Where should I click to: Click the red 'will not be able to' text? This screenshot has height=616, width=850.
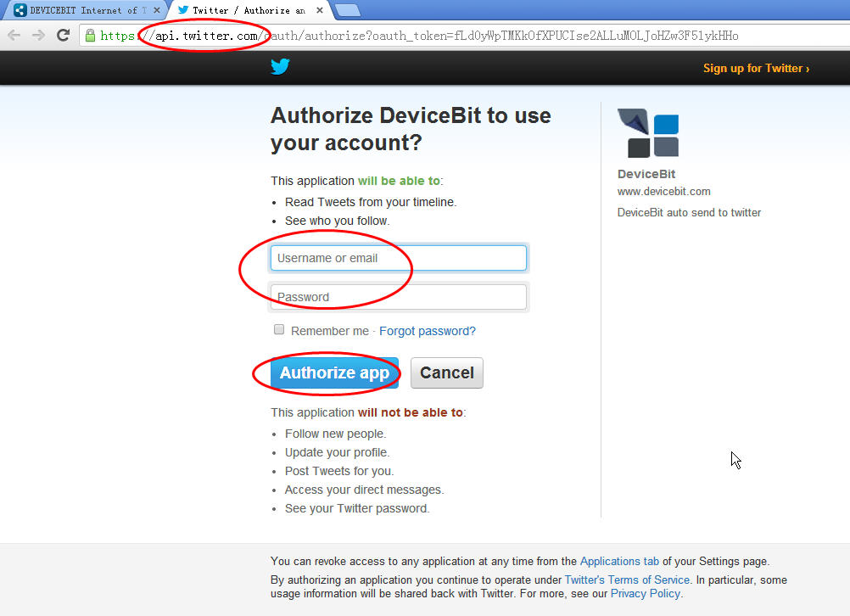411,412
